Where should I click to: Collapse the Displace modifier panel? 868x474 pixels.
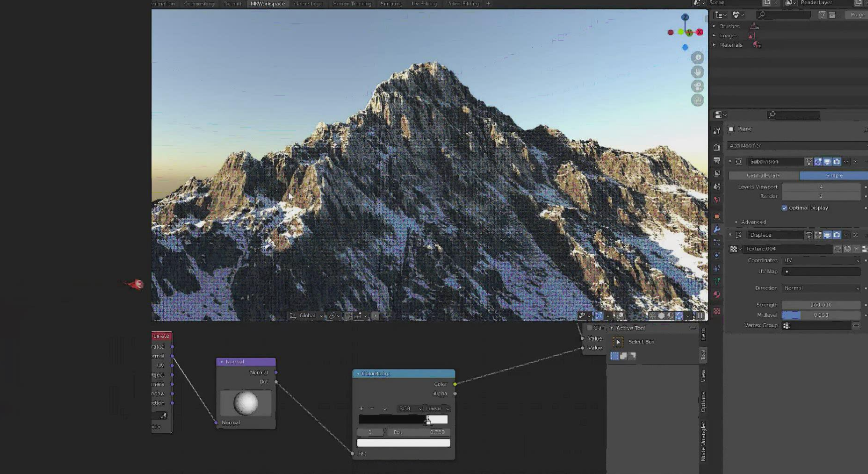pyautogui.click(x=730, y=235)
